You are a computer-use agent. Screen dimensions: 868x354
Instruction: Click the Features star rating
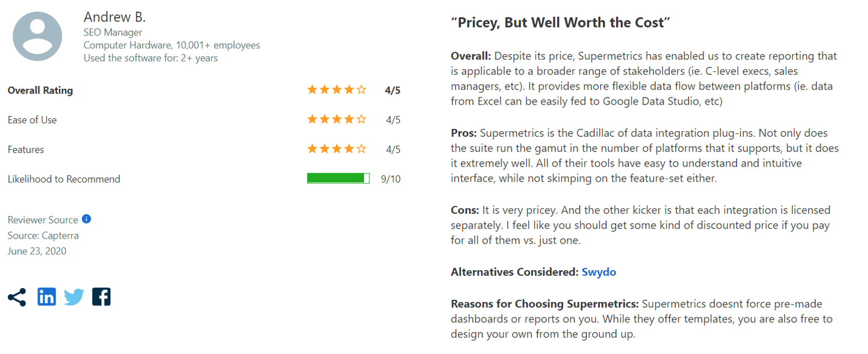(x=336, y=149)
